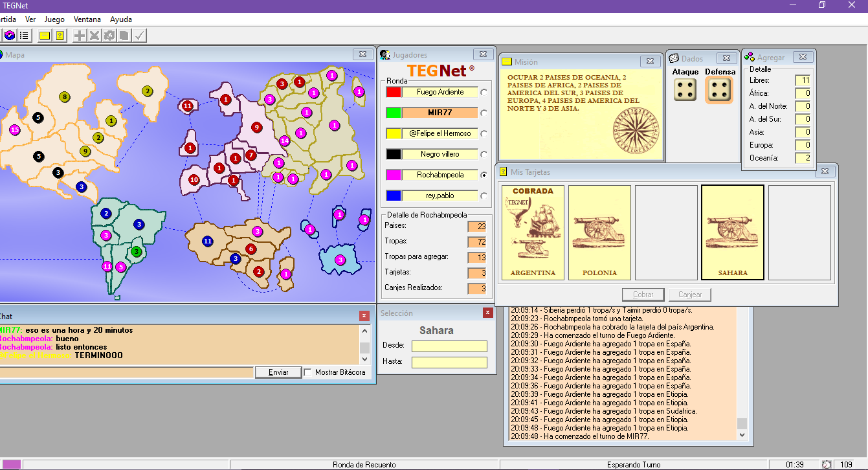The width and height of the screenshot is (868, 470).
Task: Click the Cobrar button
Action: coord(643,295)
